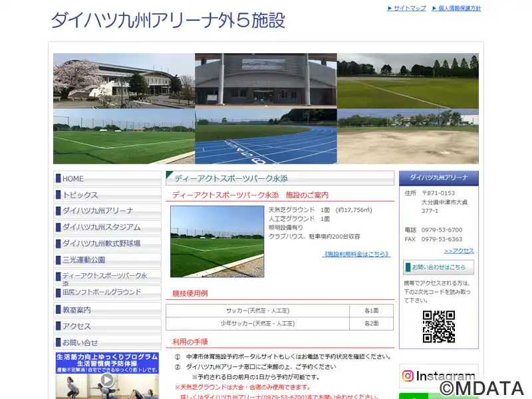
Task: Select ディーアクトスポーツパーク永添 in sidebar
Action: (107, 277)
